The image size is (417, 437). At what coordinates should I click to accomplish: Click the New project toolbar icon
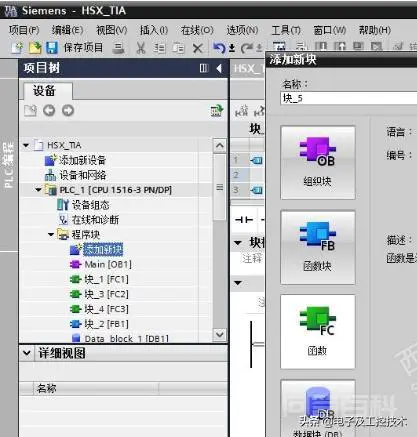pyautogui.click(x=17, y=48)
